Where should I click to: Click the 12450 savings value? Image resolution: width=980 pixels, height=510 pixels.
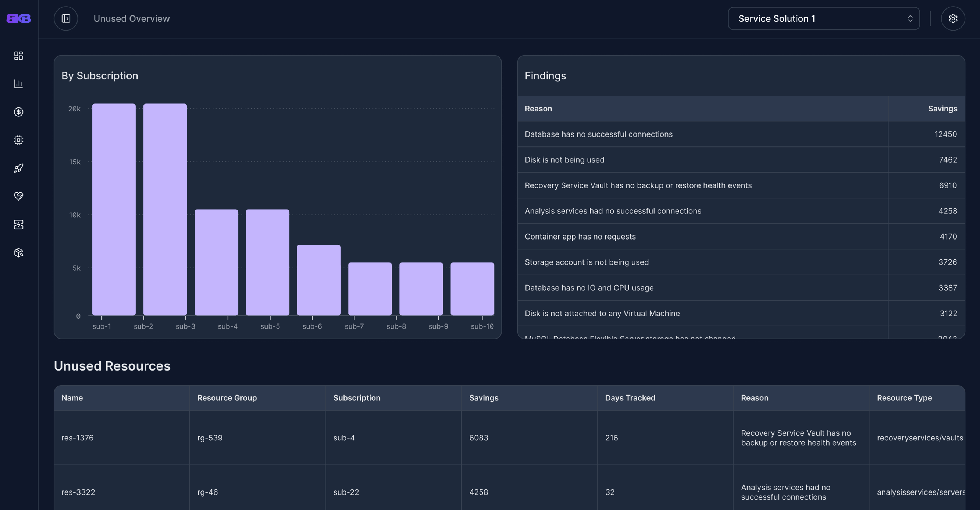point(945,134)
